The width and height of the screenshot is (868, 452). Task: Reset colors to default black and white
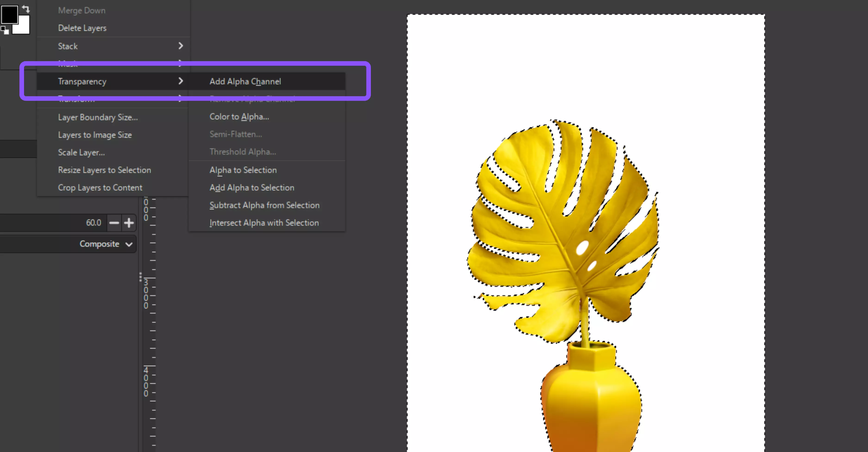coord(5,31)
